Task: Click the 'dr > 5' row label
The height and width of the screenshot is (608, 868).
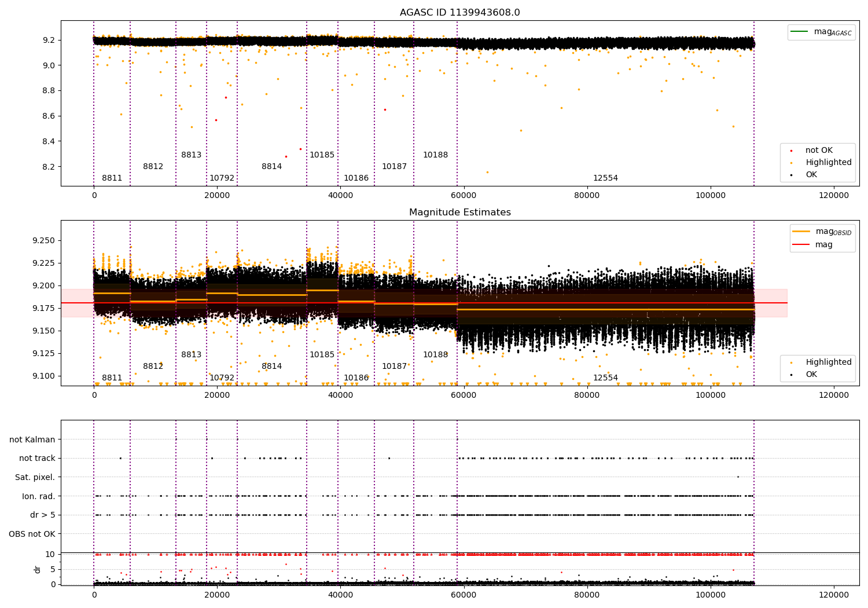Action: (43, 515)
